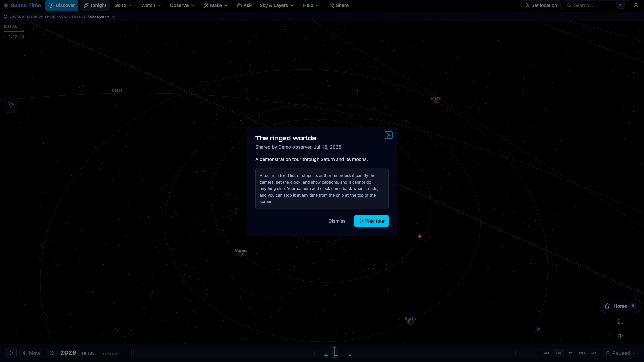The image size is (644, 362).
Task: Click the Ceres label
Action: click(117, 90)
